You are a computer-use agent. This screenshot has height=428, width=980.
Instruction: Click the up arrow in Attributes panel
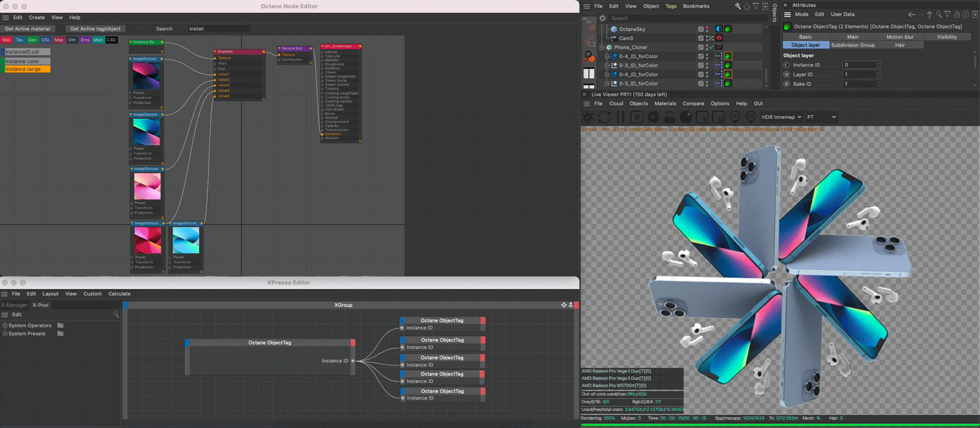pos(929,15)
